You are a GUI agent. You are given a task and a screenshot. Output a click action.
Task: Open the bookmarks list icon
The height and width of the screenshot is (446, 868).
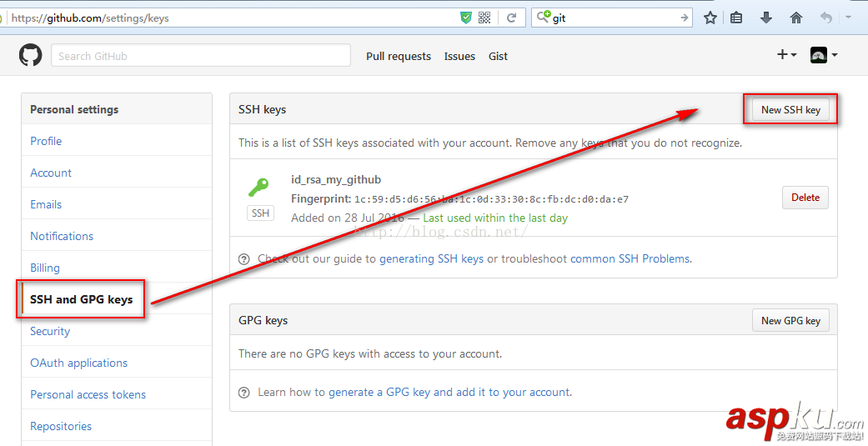coord(736,18)
